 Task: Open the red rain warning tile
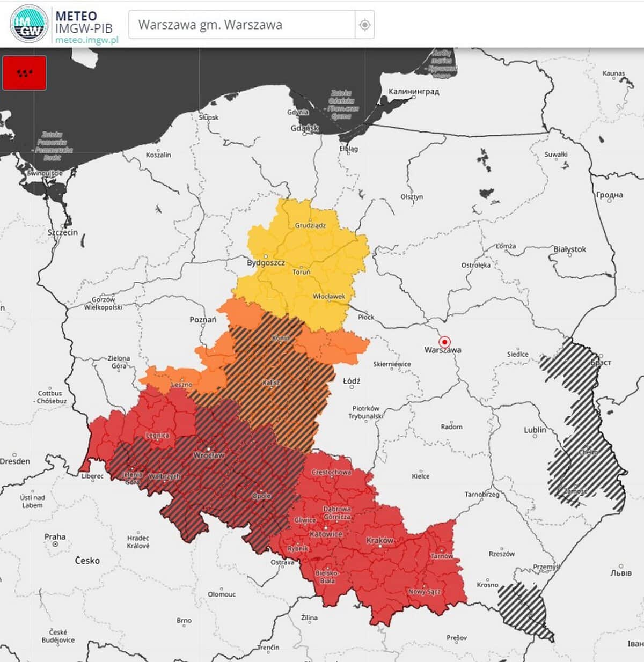tap(25, 73)
